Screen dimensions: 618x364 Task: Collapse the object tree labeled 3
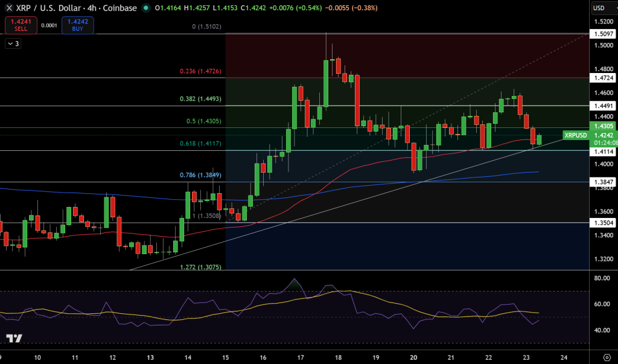point(13,43)
